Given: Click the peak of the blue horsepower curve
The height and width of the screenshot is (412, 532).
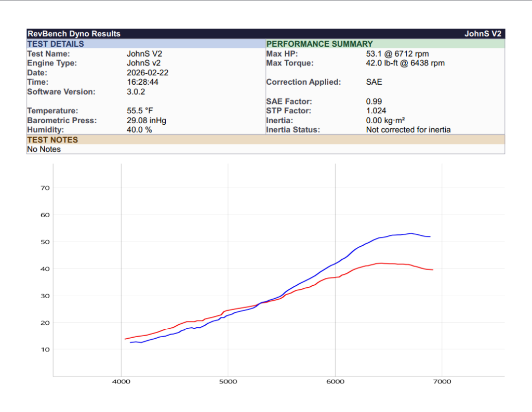Looking at the screenshot, I should (410, 233).
